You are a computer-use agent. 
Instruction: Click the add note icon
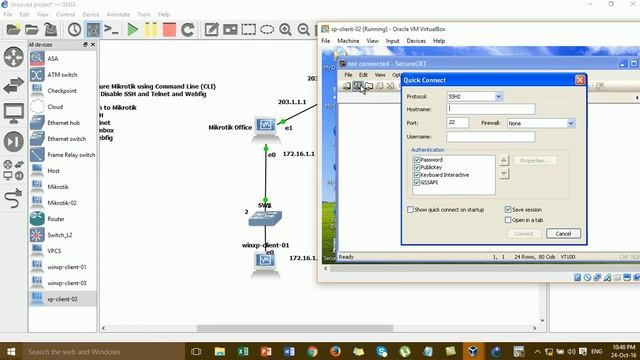click(x=211, y=29)
